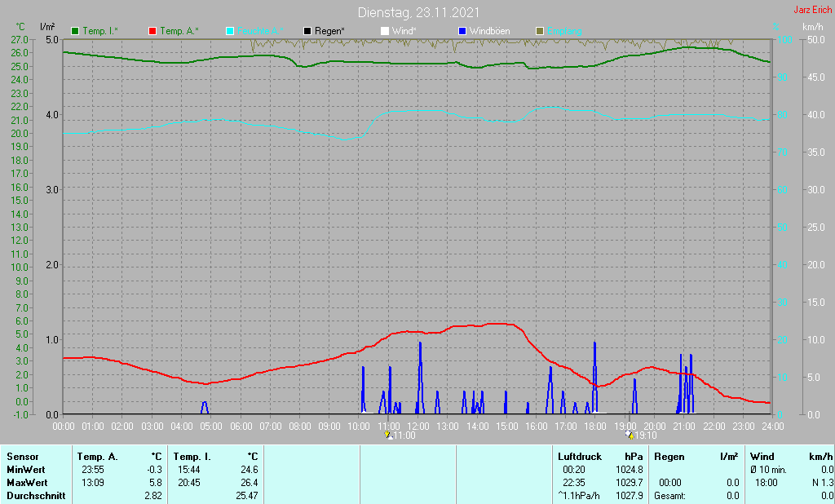The width and height of the screenshot is (835, 504).
Task: Click the 'km/h' unit label above wind axis
Action: pos(813,27)
